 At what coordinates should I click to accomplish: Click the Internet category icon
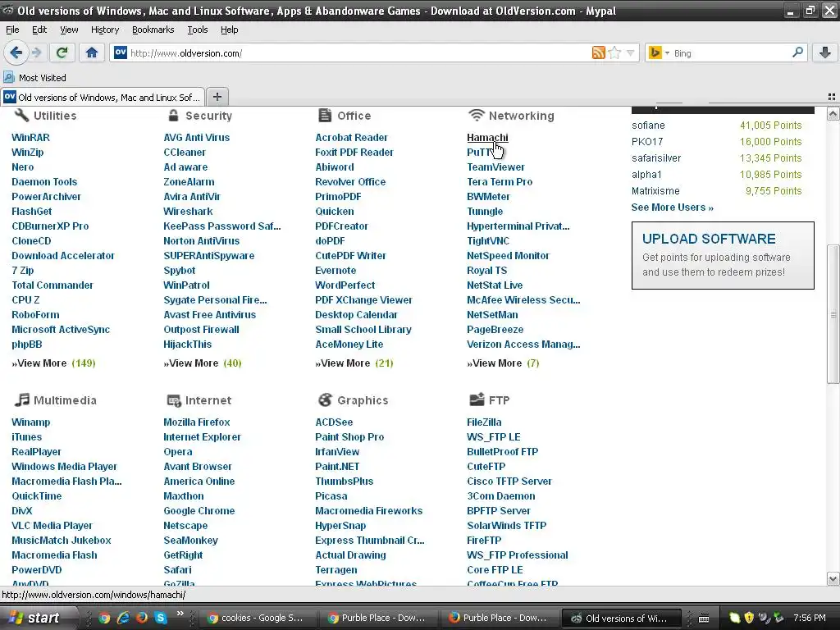174,400
